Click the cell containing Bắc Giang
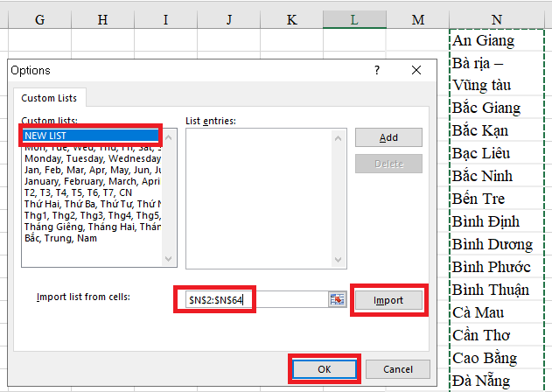 [x=497, y=107]
